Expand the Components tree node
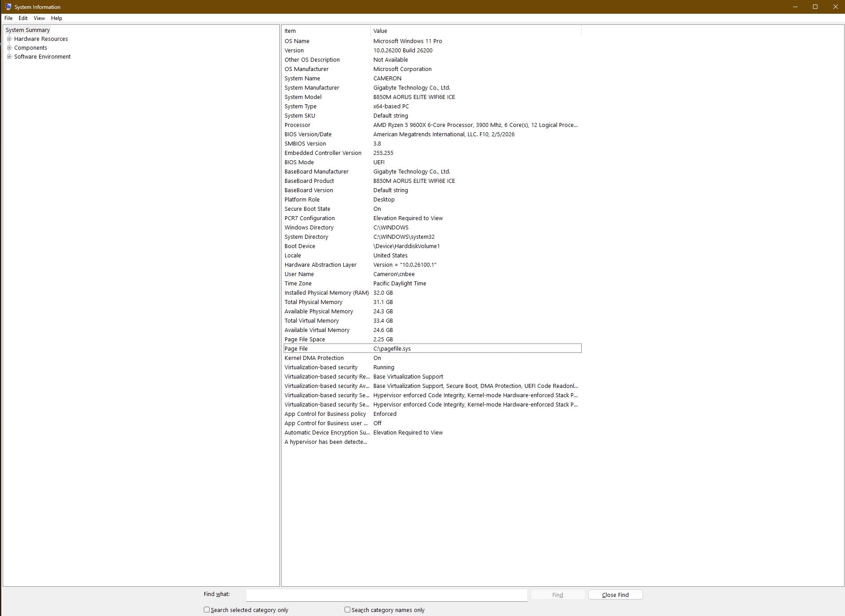Viewport: 845px width, 616px height. coord(9,48)
